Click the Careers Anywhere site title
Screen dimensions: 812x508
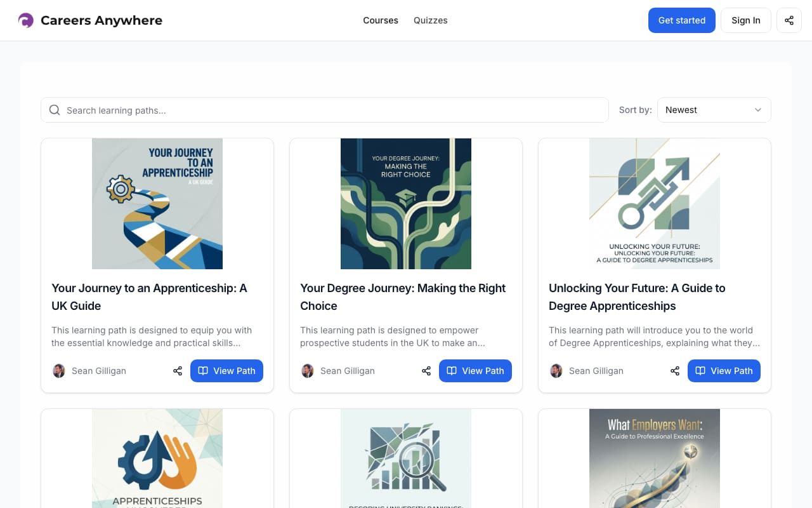pos(101,20)
